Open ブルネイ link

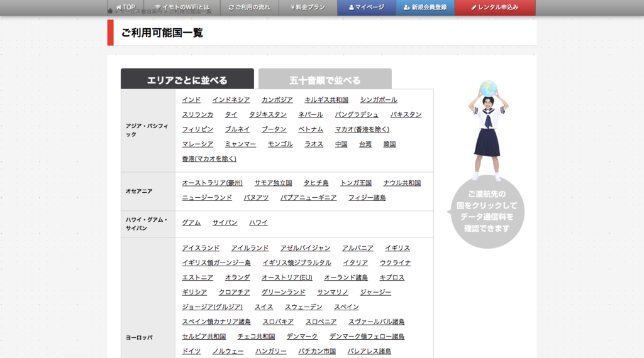pyautogui.click(x=237, y=129)
